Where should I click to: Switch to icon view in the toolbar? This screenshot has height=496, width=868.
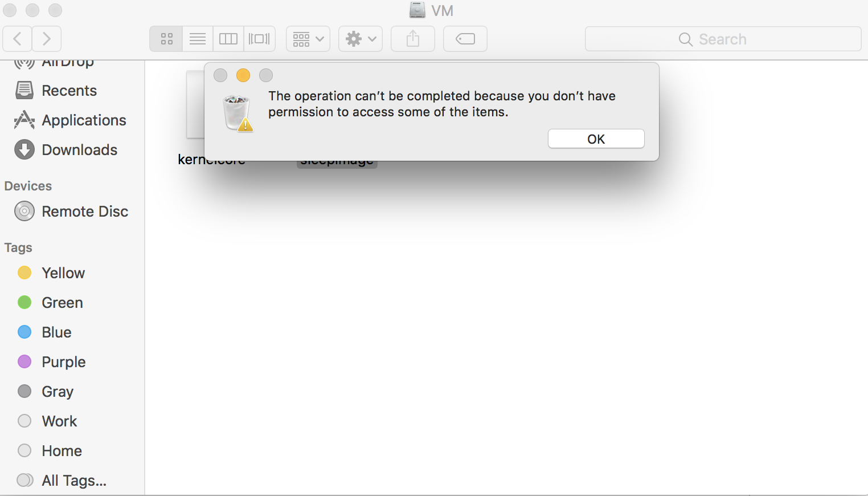pyautogui.click(x=166, y=39)
